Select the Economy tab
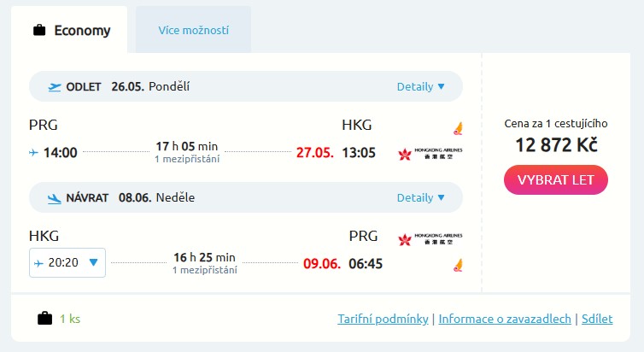The width and height of the screenshot is (644, 352). pyautogui.click(x=72, y=31)
